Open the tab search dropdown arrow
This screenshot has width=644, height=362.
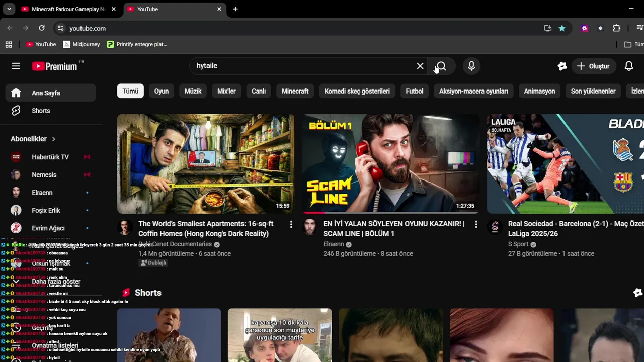9,9
